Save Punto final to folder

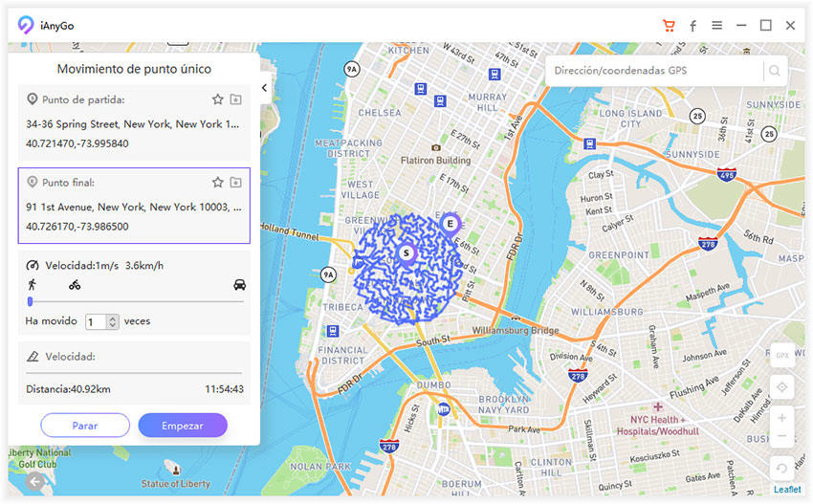[x=236, y=182]
